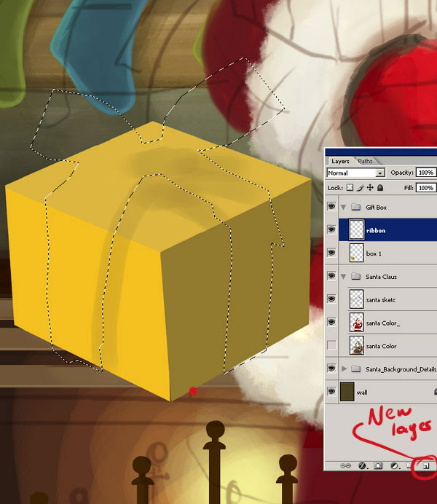Open the Normal blend mode dropdown
437x504 pixels.
click(356, 173)
